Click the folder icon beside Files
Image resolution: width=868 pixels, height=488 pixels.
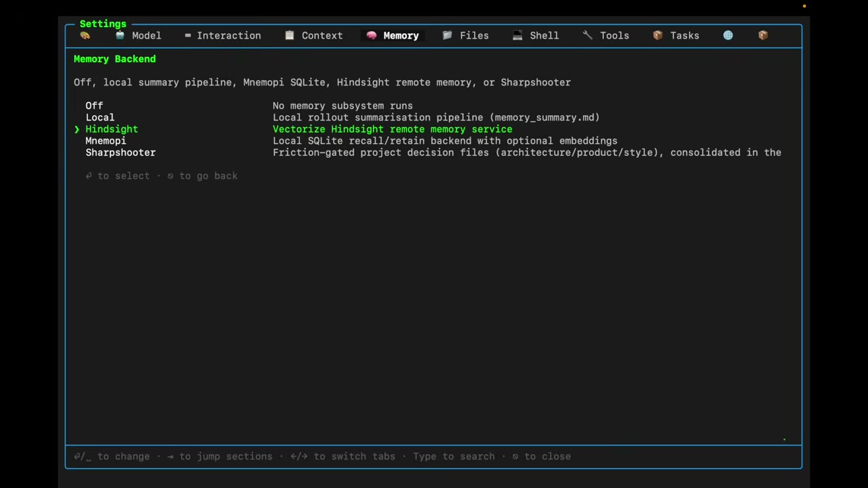(x=448, y=35)
